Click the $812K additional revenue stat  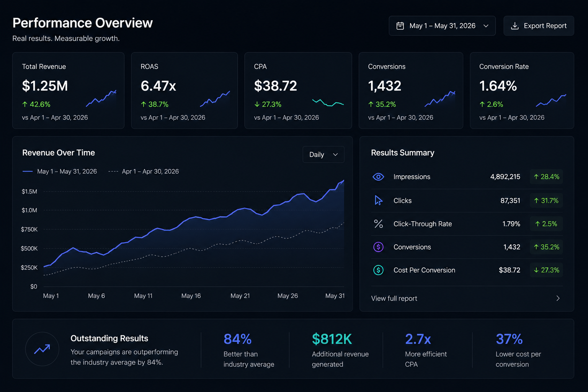tap(332, 339)
